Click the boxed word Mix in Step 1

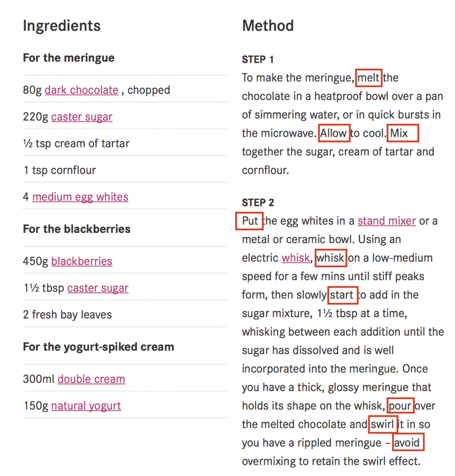click(x=403, y=133)
